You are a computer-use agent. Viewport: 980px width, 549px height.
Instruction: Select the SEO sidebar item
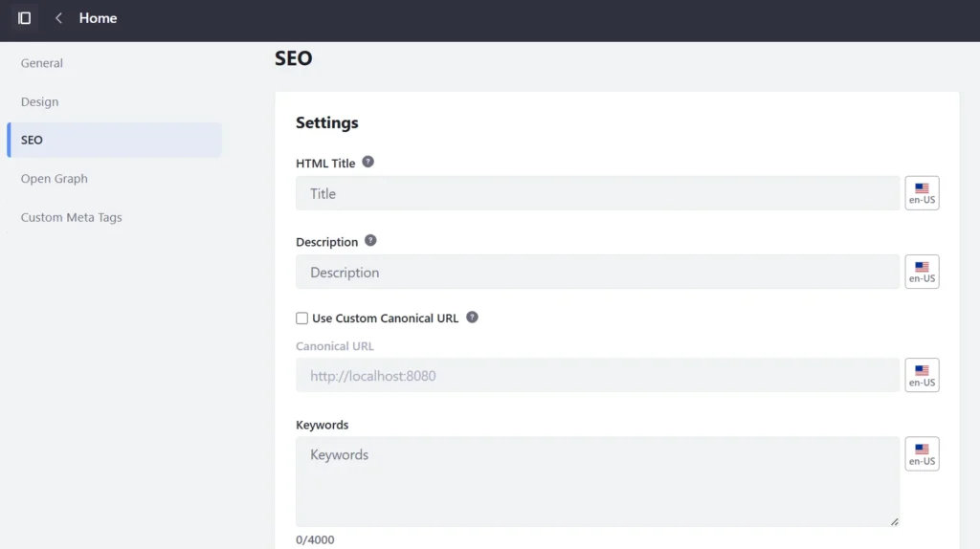click(x=33, y=140)
